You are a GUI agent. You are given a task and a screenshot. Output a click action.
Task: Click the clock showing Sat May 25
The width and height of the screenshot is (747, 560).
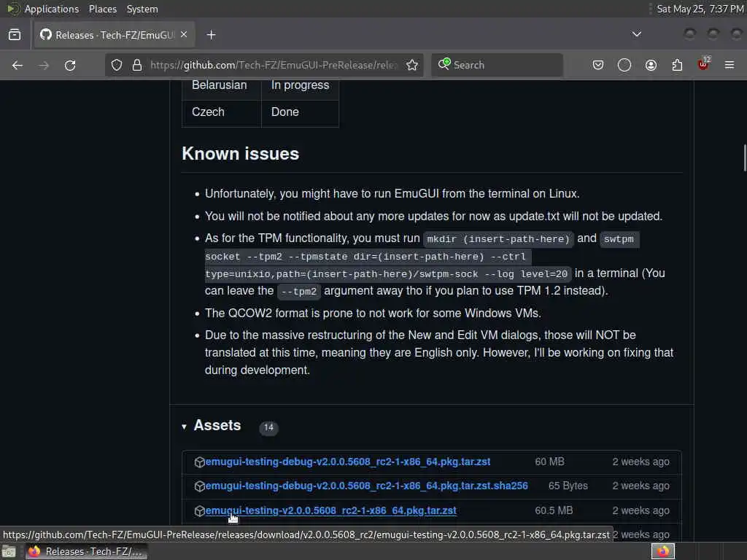pyautogui.click(x=700, y=9)
